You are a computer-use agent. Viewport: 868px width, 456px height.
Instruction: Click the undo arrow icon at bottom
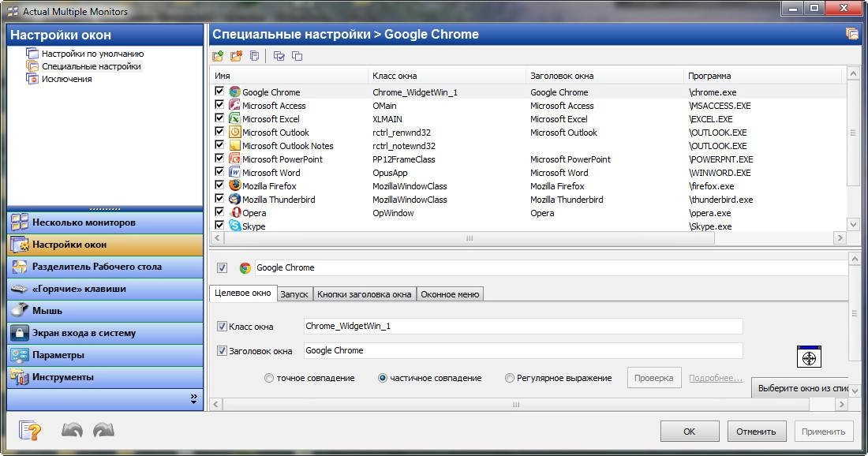click(72, 430)
